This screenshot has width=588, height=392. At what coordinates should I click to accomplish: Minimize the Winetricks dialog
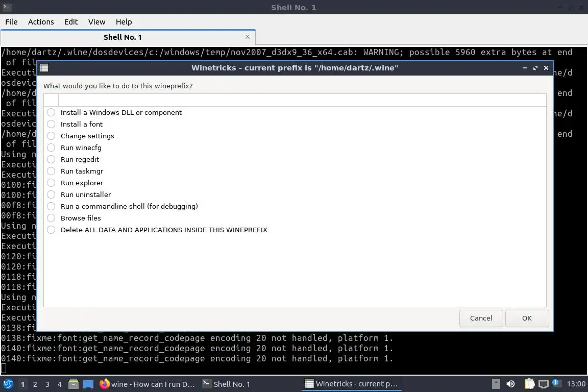tap(525, 68)
